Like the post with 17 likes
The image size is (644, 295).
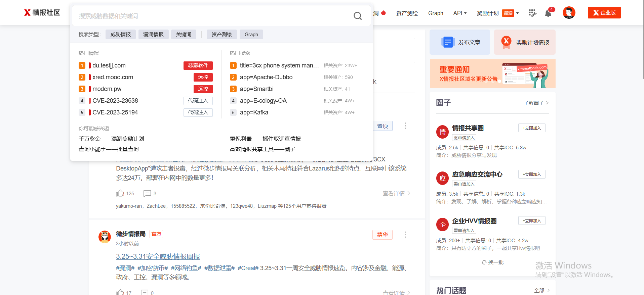tap(120, 293)
